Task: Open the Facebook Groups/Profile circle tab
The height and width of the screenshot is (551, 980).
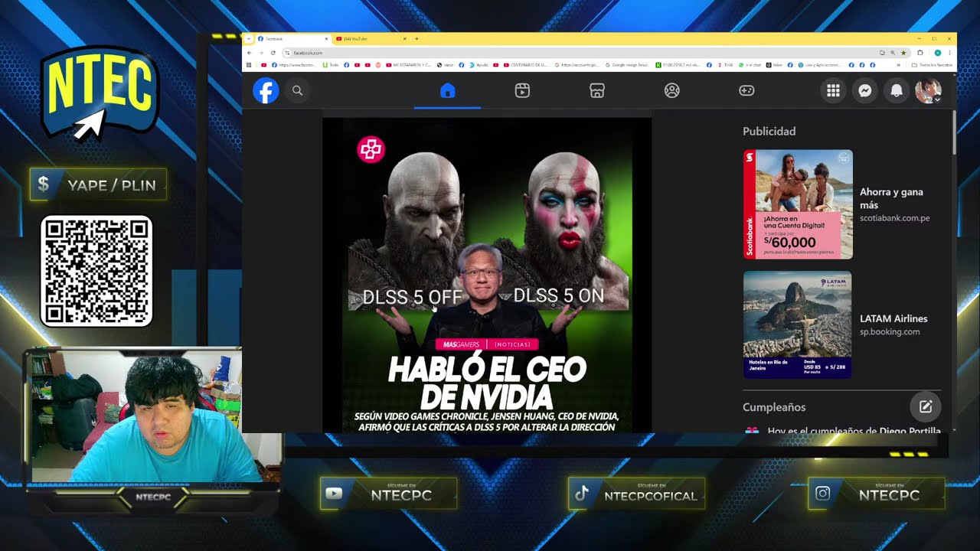Action: [672, 91]
